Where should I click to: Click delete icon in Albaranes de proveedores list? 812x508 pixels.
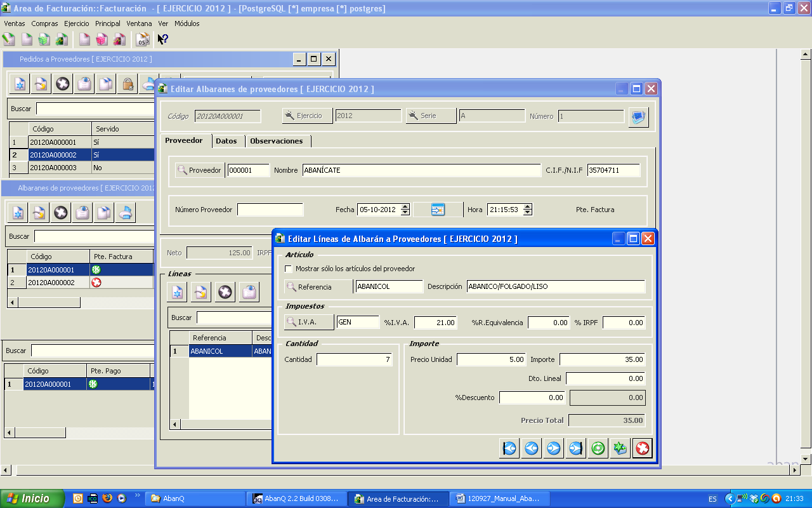coord(60,213)
